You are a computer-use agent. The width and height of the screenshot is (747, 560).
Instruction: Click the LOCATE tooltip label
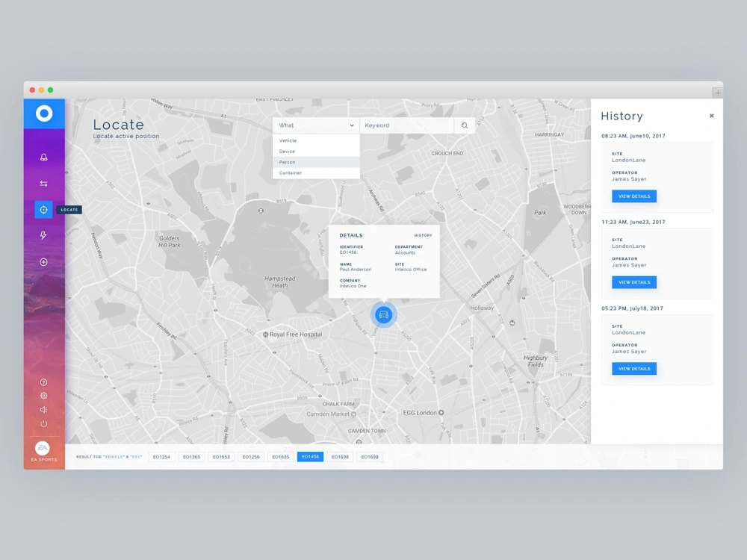(x=69, y=210)
